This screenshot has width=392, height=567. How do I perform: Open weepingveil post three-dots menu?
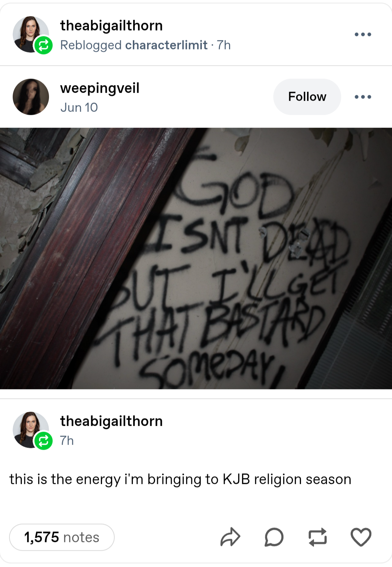[363, 97]
